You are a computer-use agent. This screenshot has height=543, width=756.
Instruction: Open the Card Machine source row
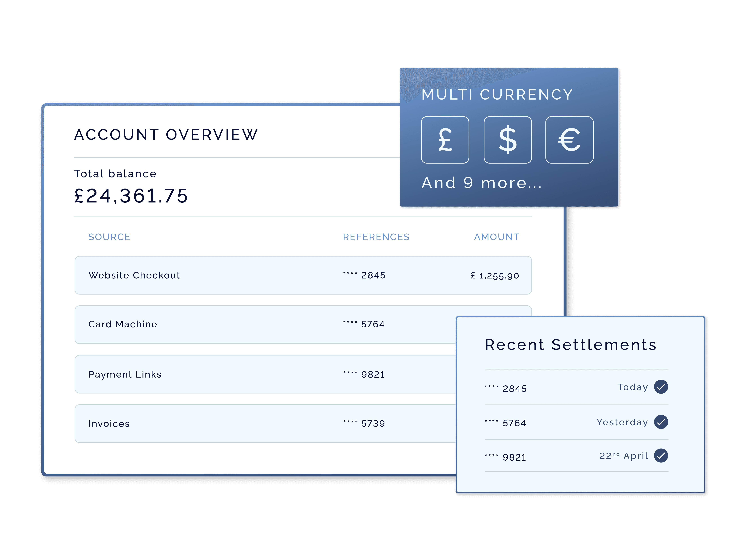[123, 324]
